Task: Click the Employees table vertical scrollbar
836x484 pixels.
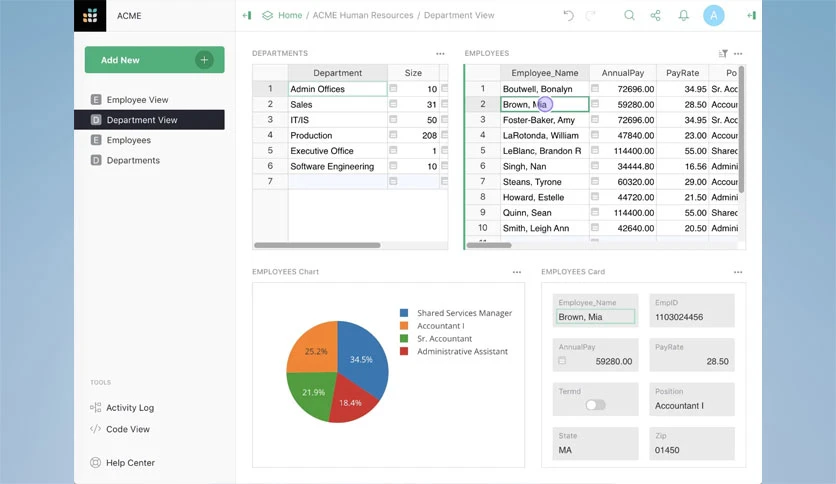Action: (741, 130)
